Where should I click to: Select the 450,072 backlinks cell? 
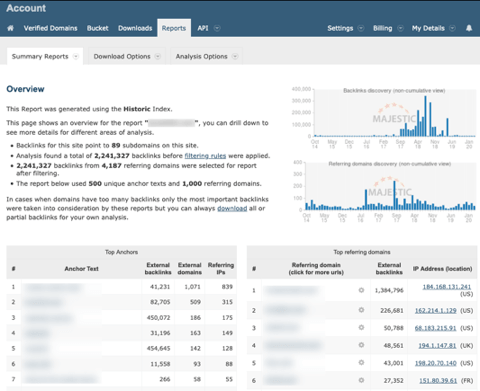[x=158, y=318]
